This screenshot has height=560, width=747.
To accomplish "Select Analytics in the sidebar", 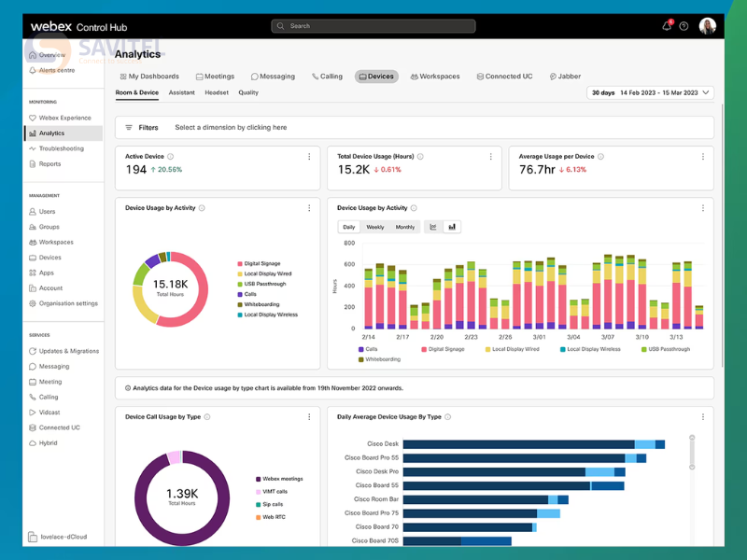I will tap(63, 133).
